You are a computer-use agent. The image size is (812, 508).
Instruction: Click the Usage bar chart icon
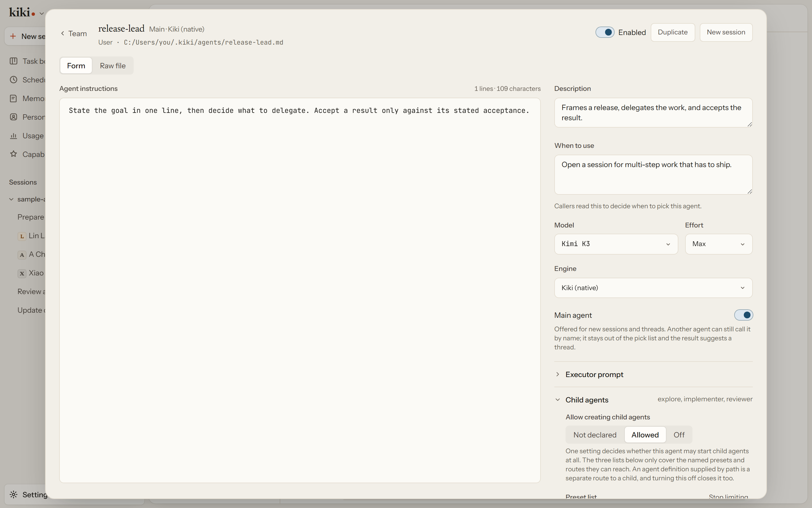tap(14, 136)
